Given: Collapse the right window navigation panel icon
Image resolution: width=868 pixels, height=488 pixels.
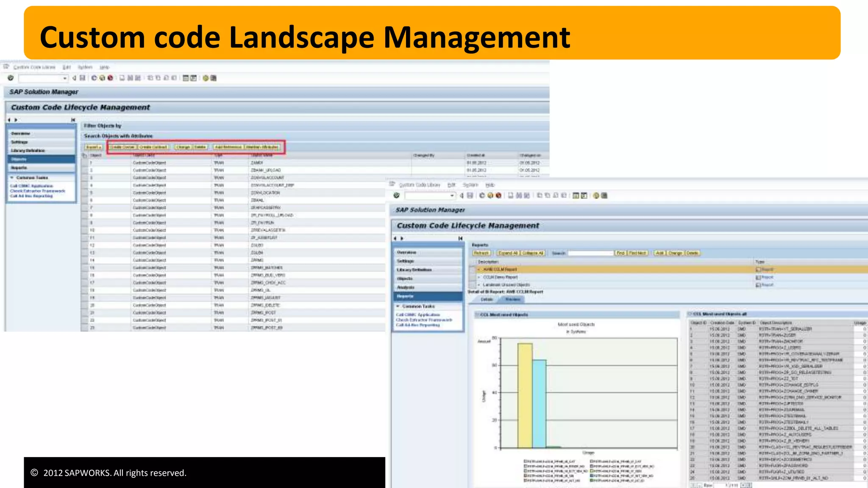Looking at the screenshot, I should [460, 238].
